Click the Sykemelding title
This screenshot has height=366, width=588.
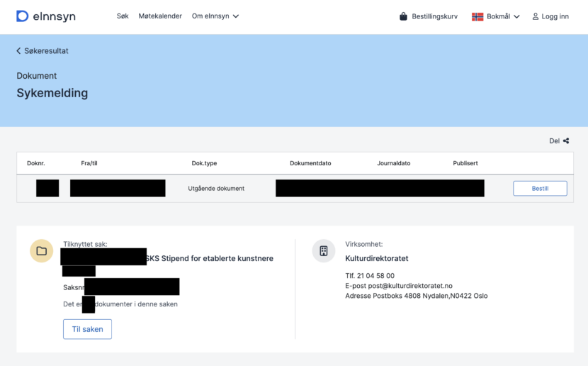(x=52, y=93)
